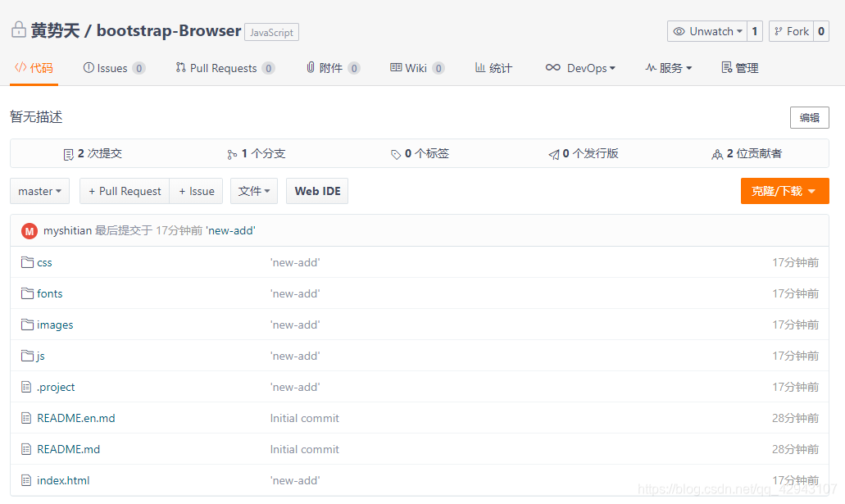Click the tag icon beside 0 个标签
This screenshot has height=504, width=845.
396,155
